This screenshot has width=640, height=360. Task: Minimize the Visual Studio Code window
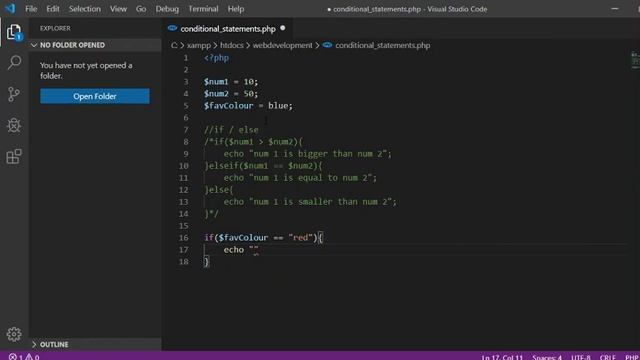pyautogui.click(x=615, y=9)
